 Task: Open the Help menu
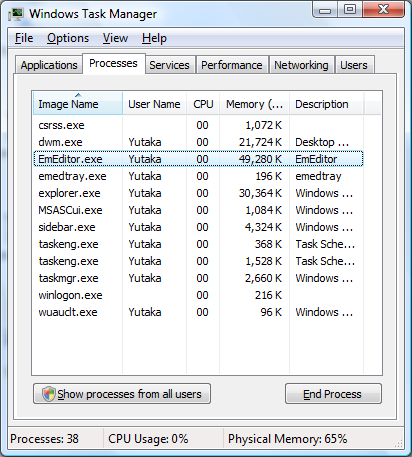tap(154, 38)
